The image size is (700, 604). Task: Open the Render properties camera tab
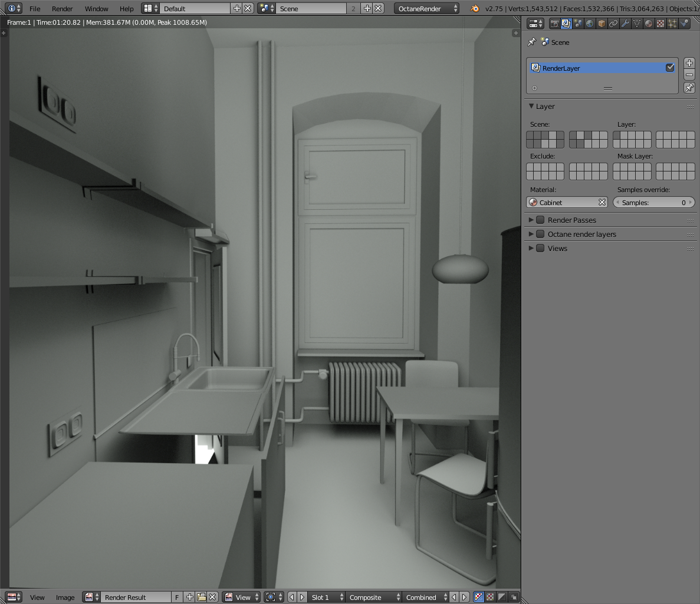[x=554, y=24]
